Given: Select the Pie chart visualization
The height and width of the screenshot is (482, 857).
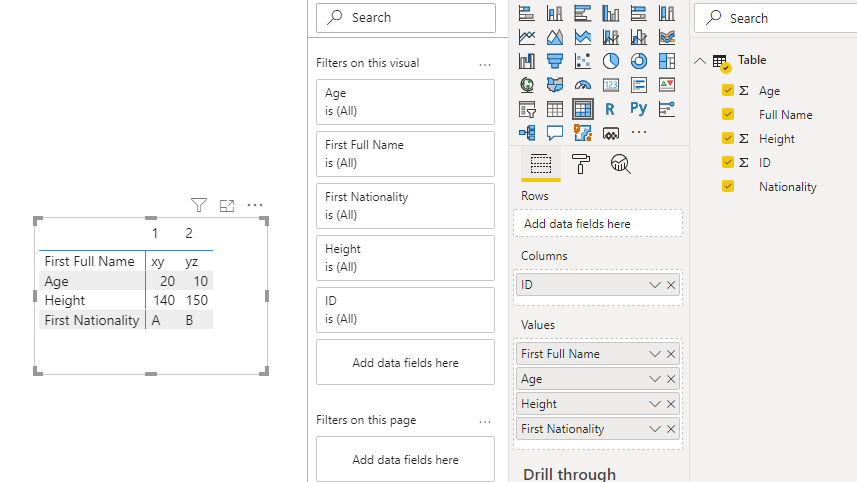Looking at the screenshot, I should [611, 61].
